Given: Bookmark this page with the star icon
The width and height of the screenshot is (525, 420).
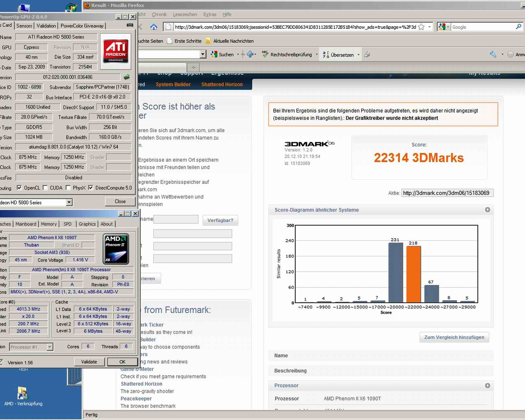Looking at the screenshot, I should [x=421, y=27].
